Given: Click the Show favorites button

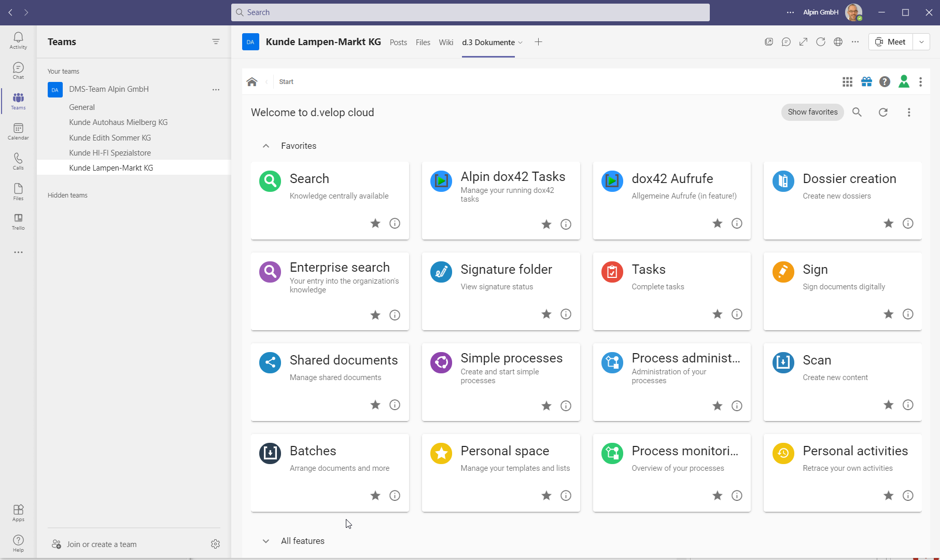Looking at the screenshot, I should point(812,112).
